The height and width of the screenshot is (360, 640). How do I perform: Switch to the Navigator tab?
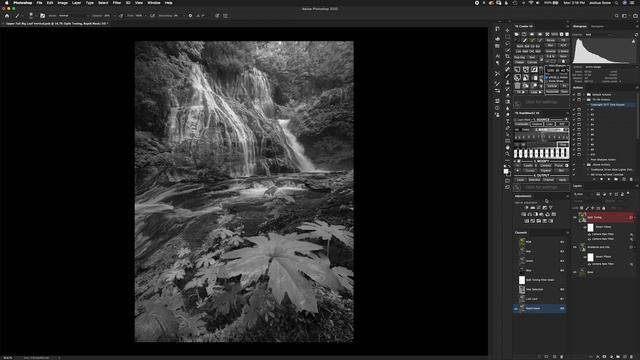(598, 26)
